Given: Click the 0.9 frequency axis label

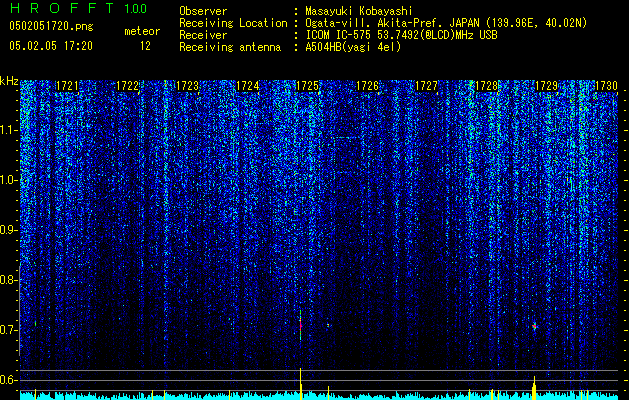Looking at the screenshot, I should 9,230.
